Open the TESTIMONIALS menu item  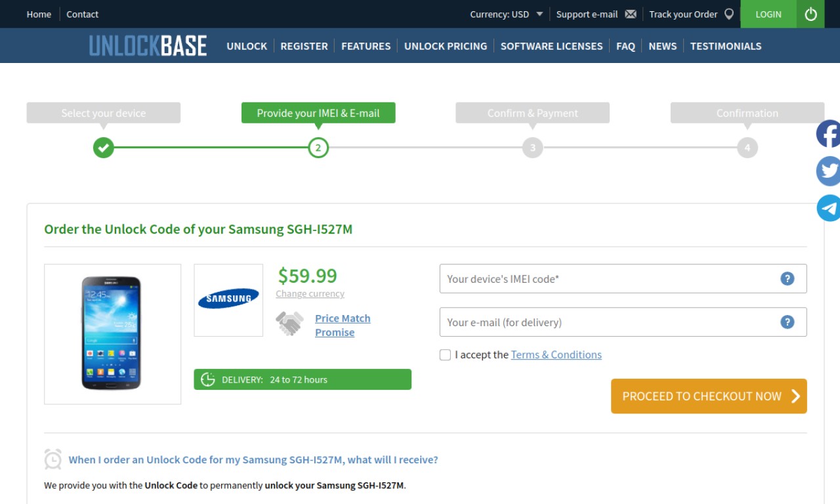(x=726, y=46)
